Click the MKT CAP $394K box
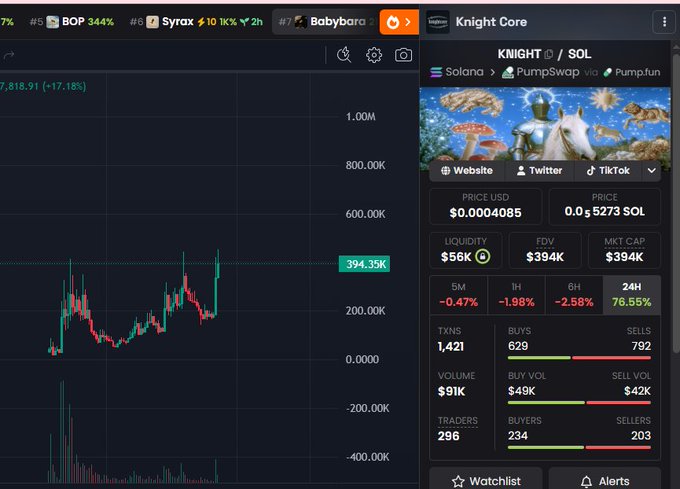 624,251
